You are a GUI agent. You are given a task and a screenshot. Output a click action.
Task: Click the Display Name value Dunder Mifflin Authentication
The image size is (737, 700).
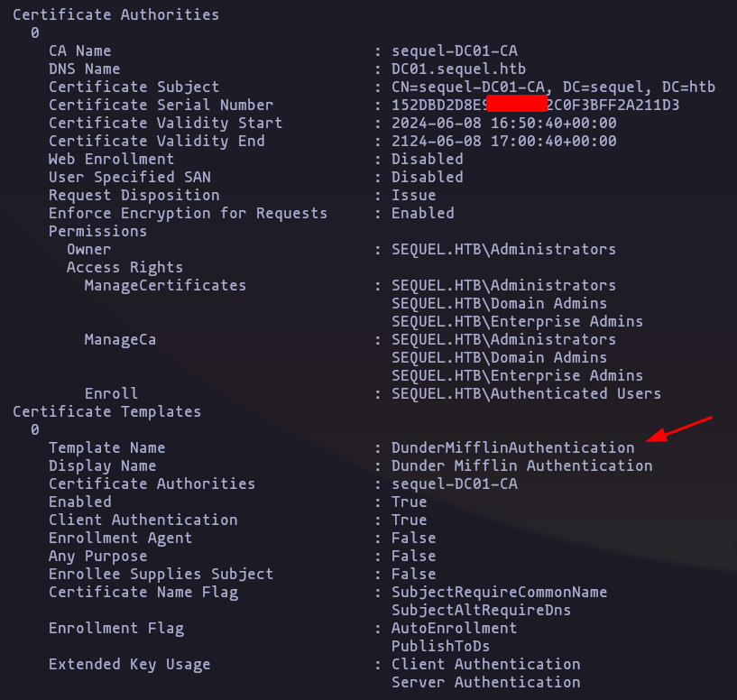[x=521, y=465]
